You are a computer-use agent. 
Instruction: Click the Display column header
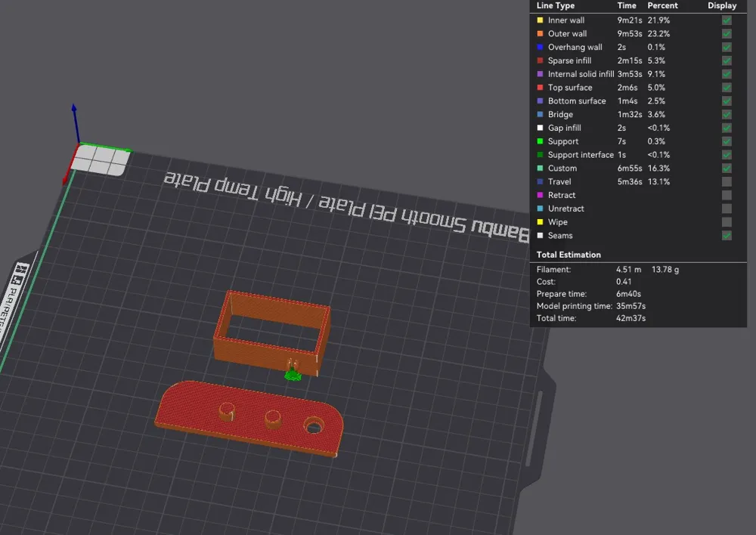click(x=722, y=6)
